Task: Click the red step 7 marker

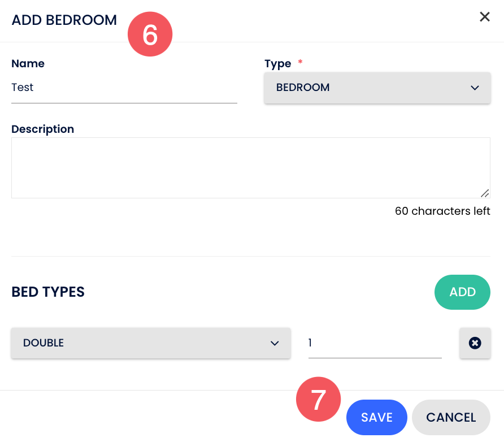Action: pos(318,400)
